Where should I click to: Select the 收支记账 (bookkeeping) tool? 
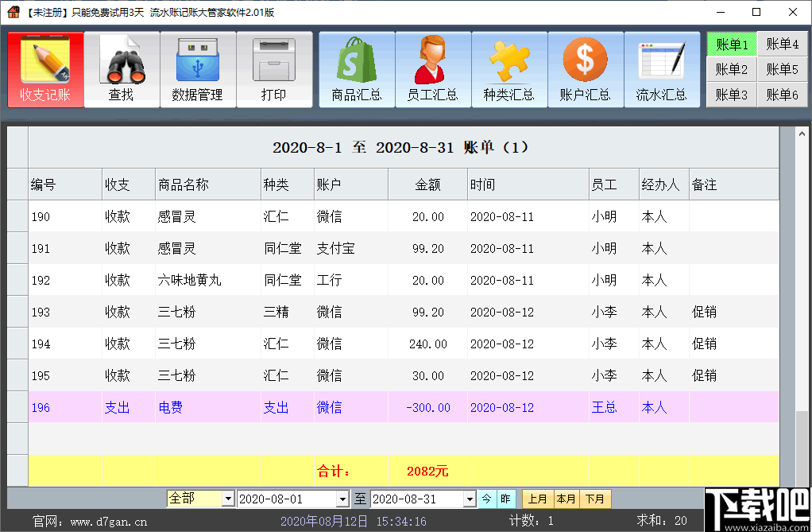45,69
